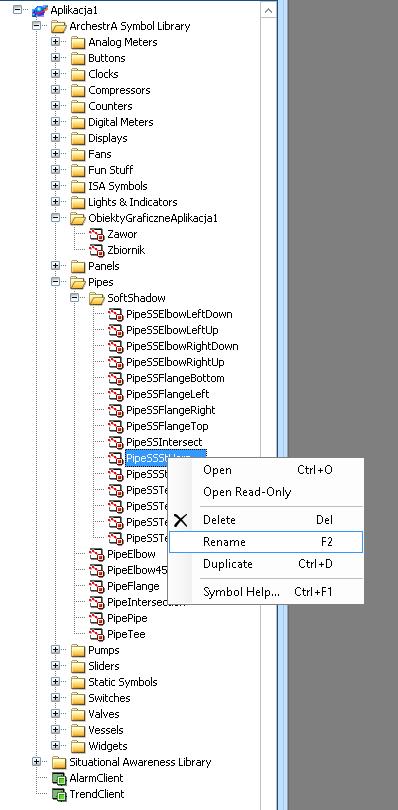Click the Zbiornik symbol icon

(x=97, y=250)
